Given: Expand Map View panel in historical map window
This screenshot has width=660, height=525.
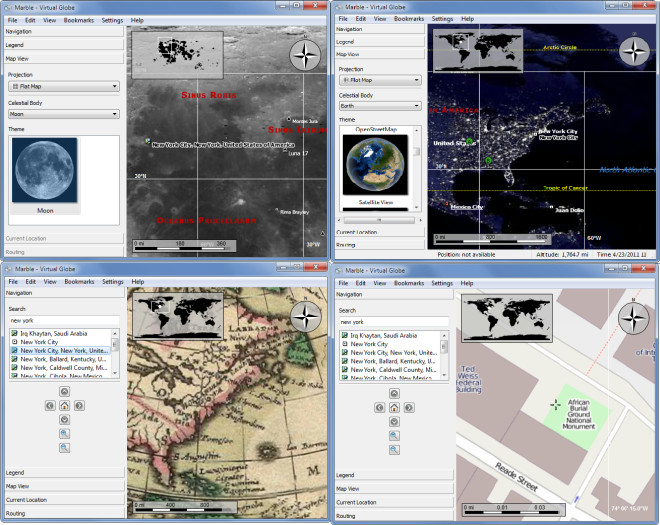Looking at the screenshot, I should (x=64, y=486).
